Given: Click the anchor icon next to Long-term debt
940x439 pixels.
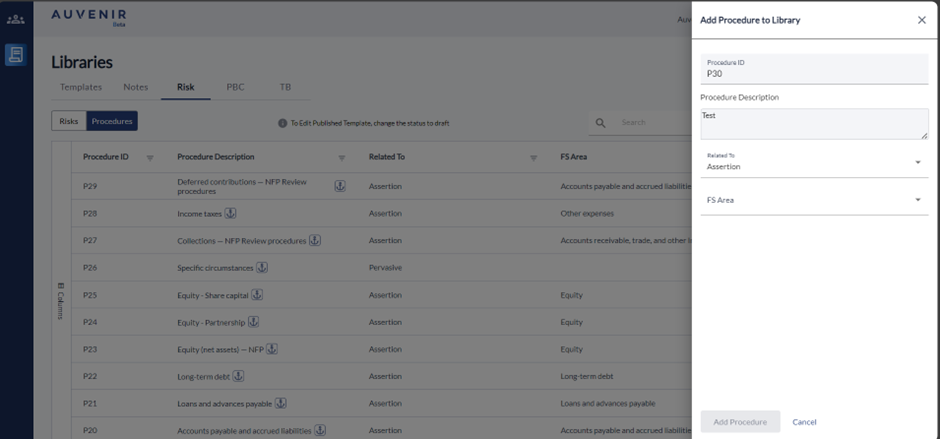Looking at the screenshot, I should pyautogui.click(x=239, y=376).
